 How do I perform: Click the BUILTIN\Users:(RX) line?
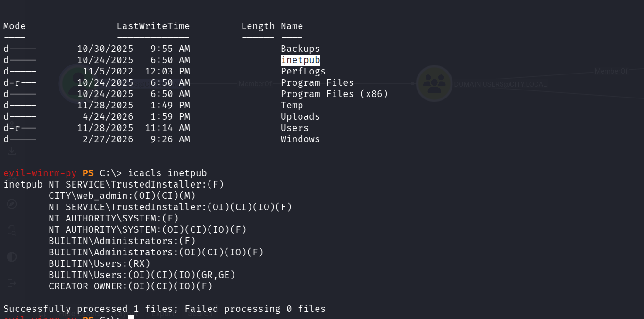(x=100, y=263)
